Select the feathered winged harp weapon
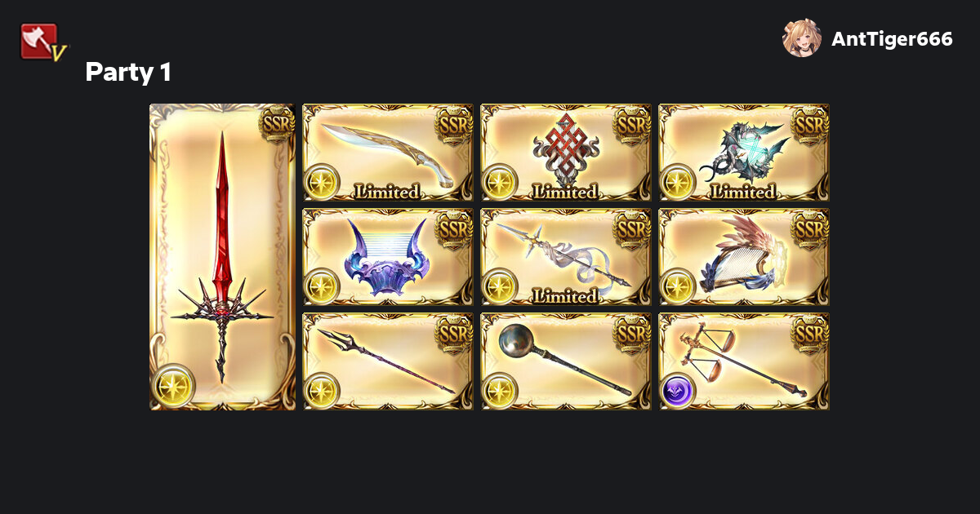The width and height of the screenshot is (980, 514). click(744, 257)
